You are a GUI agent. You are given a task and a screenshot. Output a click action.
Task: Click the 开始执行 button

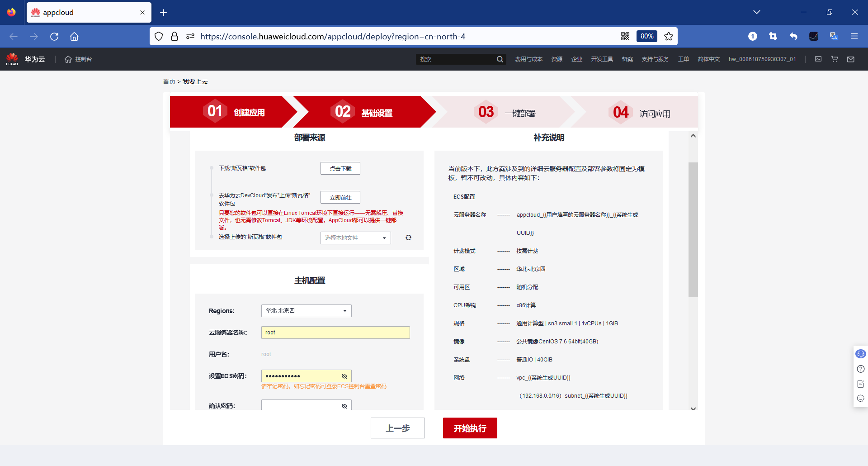[470, 428]
